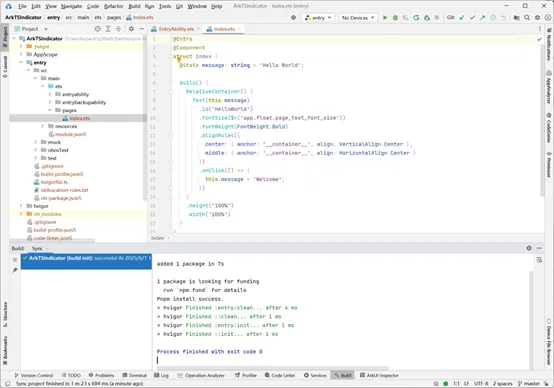The width and height of the screenshot is (554, 388).
Task: Click the build configuration icon left of entry dropdown
Action: click(x=293, y=17)
